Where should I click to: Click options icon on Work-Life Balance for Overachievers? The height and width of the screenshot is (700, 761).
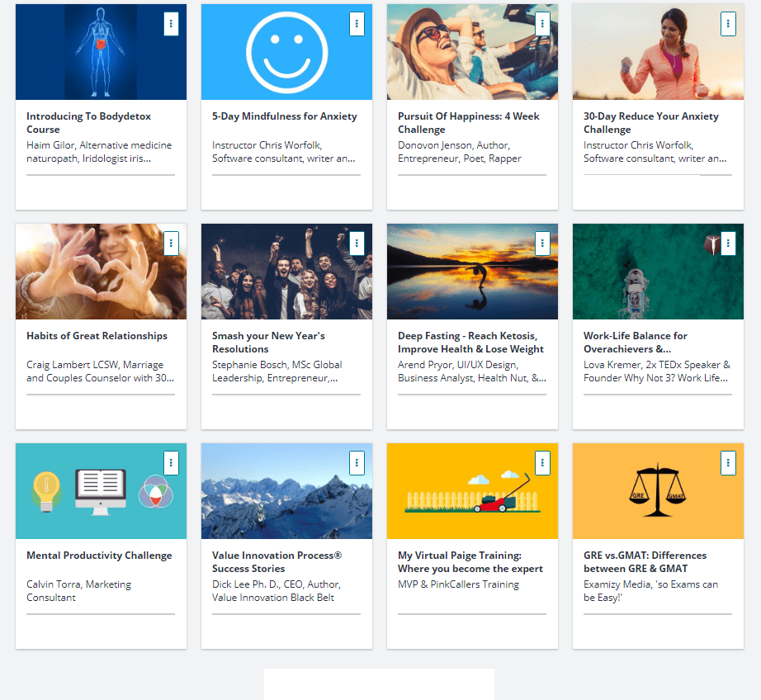click(728, 244)
